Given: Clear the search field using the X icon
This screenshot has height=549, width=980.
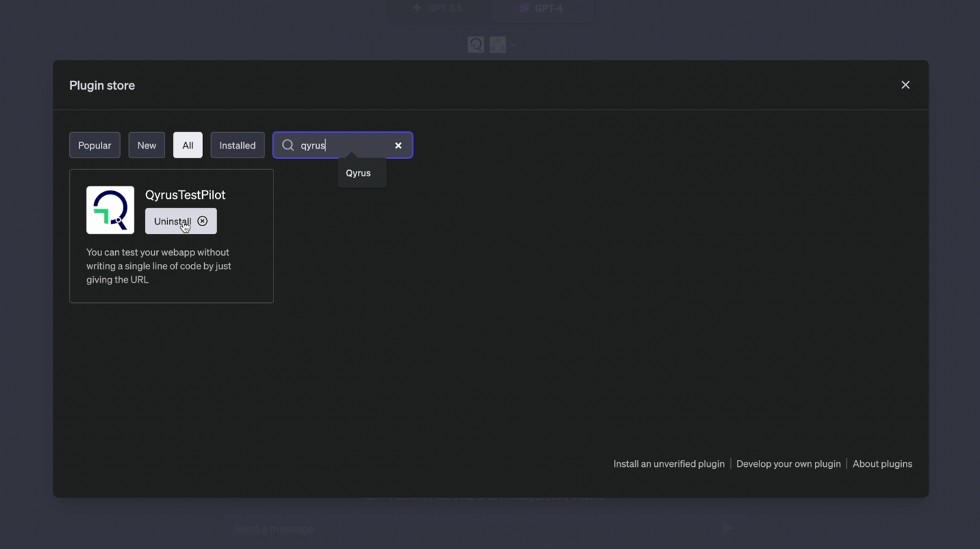Looking at the screenshot, I should pos(398,145).
